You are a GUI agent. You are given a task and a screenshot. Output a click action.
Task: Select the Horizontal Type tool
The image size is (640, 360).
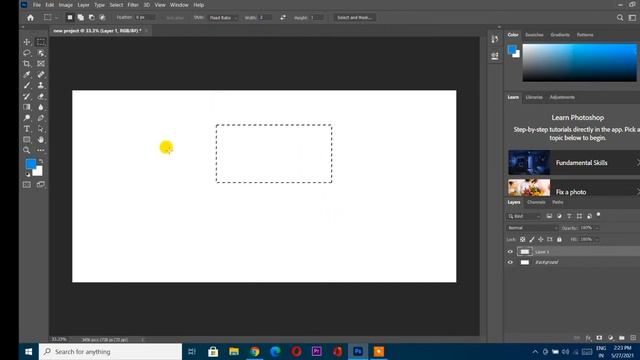pos(27,129)
